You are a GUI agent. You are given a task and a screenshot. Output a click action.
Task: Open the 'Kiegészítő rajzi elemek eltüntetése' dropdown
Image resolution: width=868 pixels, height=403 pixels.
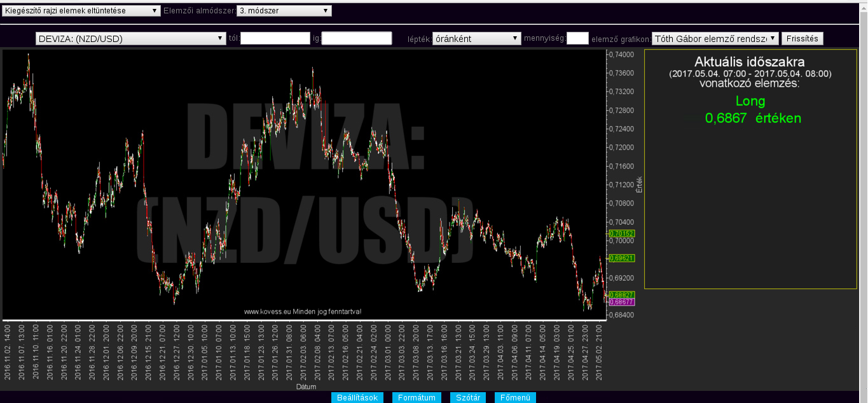81,11
